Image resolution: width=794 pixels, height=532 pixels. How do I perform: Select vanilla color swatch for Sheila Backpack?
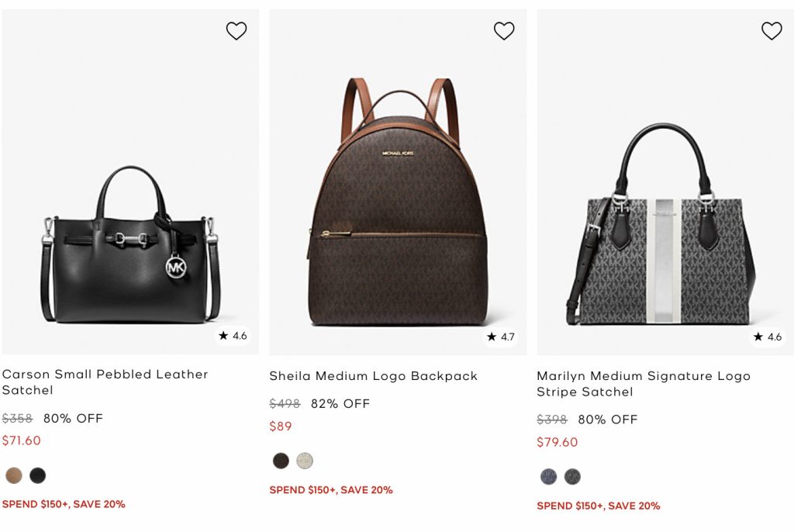pyautogui.click(x=305, y=461)
